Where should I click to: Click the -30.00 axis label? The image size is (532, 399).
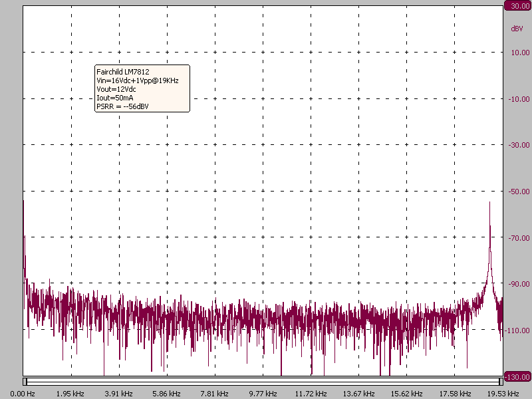click(519, 145)
